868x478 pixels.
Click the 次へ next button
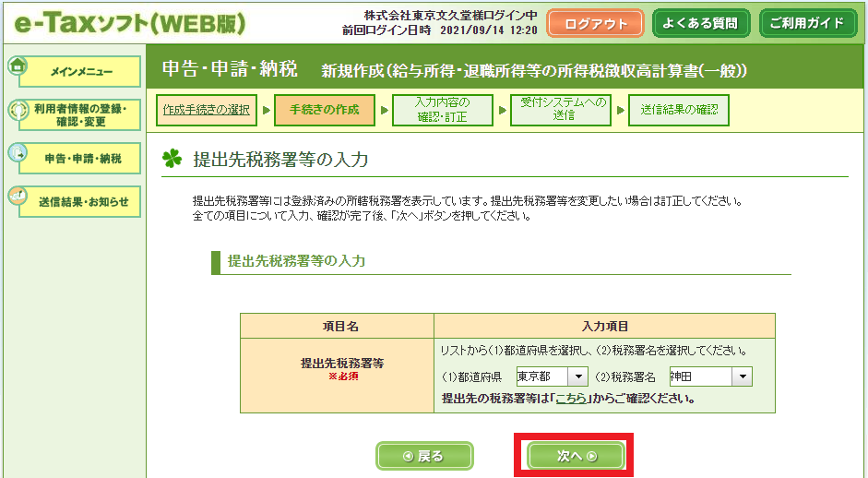[576, 456]
